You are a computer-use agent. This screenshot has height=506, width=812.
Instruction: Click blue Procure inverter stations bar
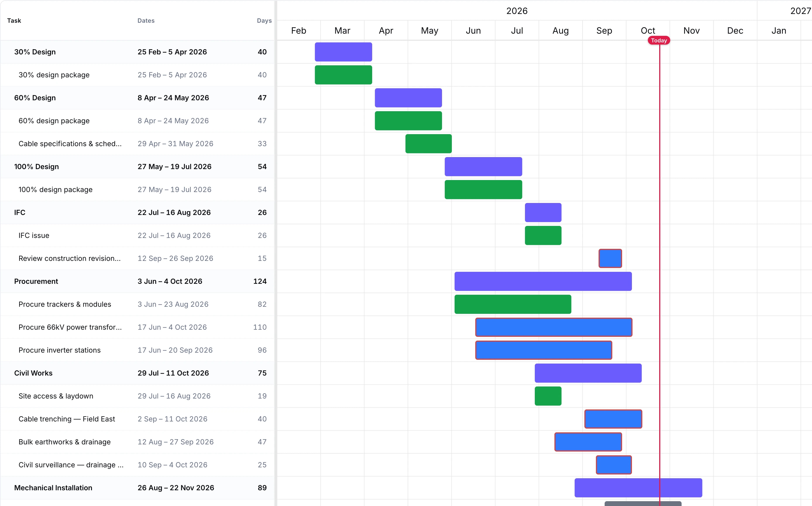pyautogui.click(x=544, y=350)
